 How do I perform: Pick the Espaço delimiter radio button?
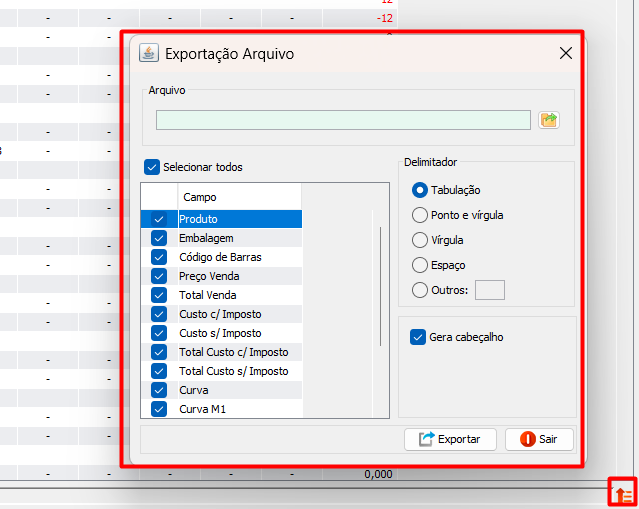pos(420,265)
